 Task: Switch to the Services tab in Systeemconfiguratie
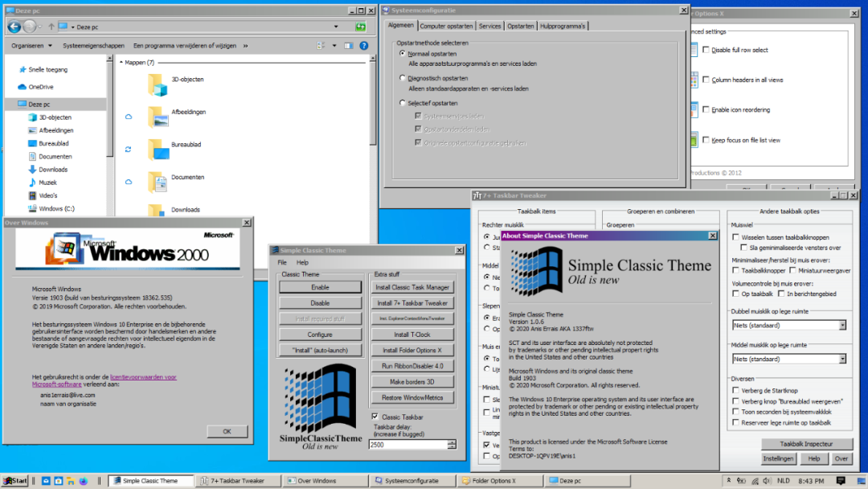coord(489,25)
